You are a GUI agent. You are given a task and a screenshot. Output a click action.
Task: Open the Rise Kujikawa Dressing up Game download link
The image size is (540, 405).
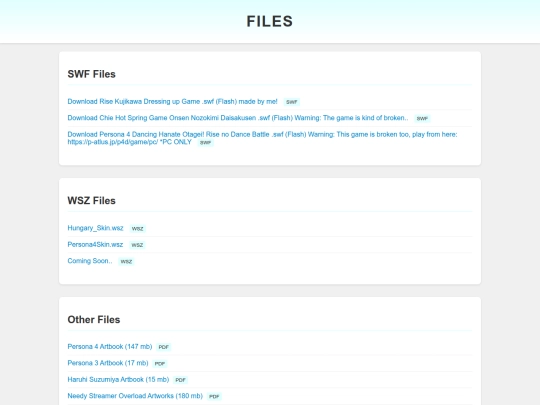coord(172,102)
